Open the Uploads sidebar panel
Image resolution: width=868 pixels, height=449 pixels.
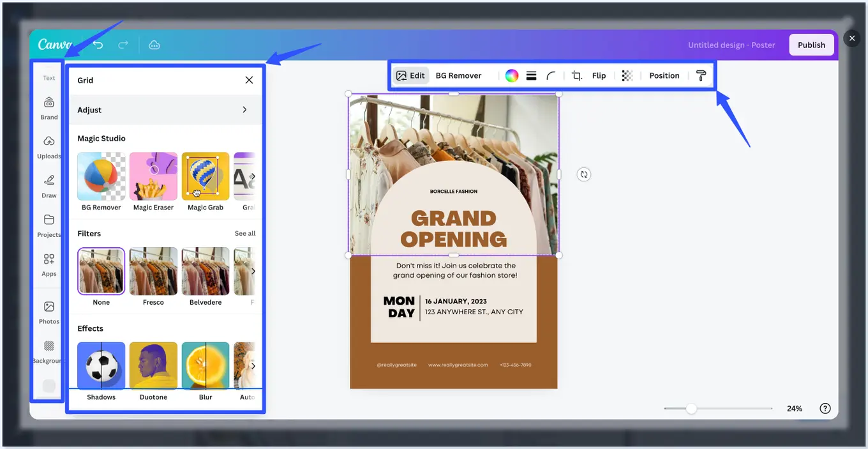pyautogui.click(x=49, y=146)
